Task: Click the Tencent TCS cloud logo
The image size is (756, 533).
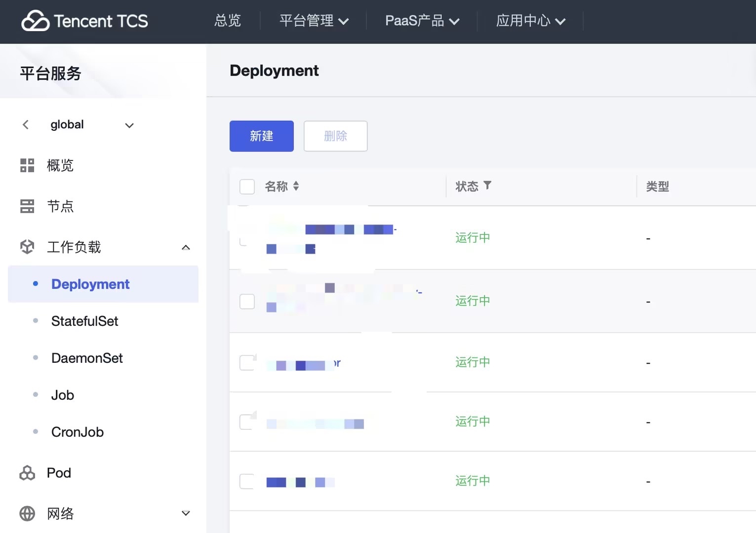Action: tap(36, 21)
